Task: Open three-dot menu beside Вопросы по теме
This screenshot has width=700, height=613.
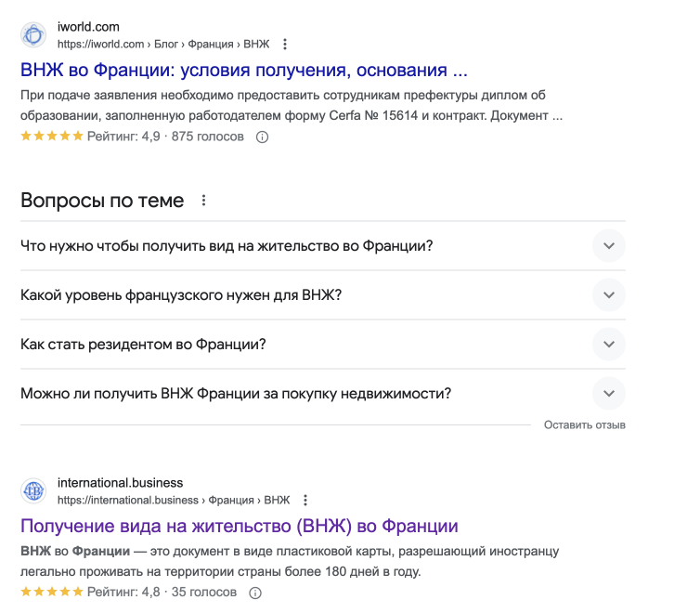Action: click(x=203, y=201)
